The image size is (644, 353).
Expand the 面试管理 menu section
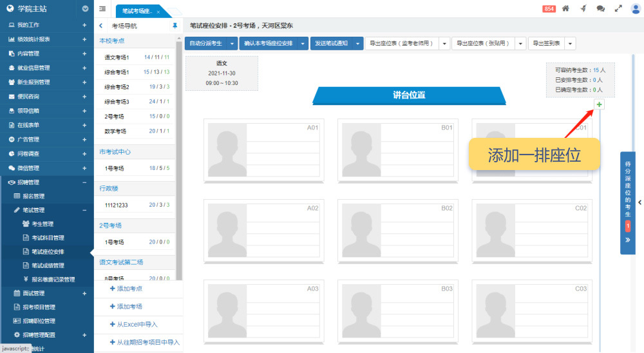pos(84,293)
